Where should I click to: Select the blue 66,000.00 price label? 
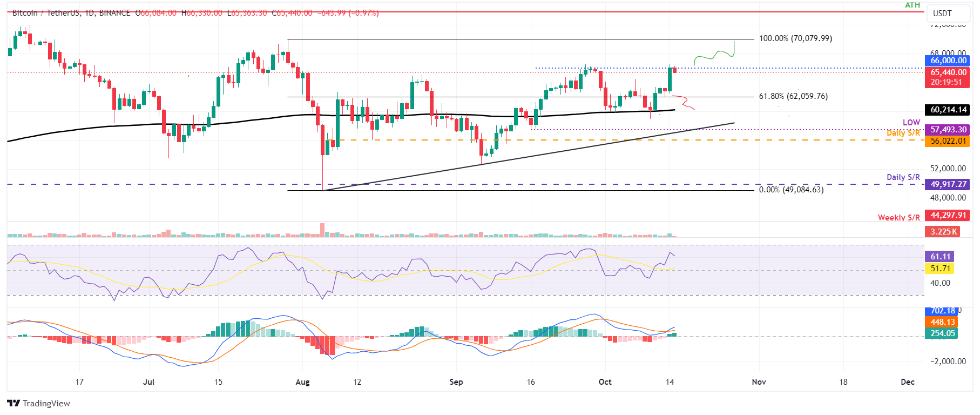pyautogui.click(x=948, y=61)
